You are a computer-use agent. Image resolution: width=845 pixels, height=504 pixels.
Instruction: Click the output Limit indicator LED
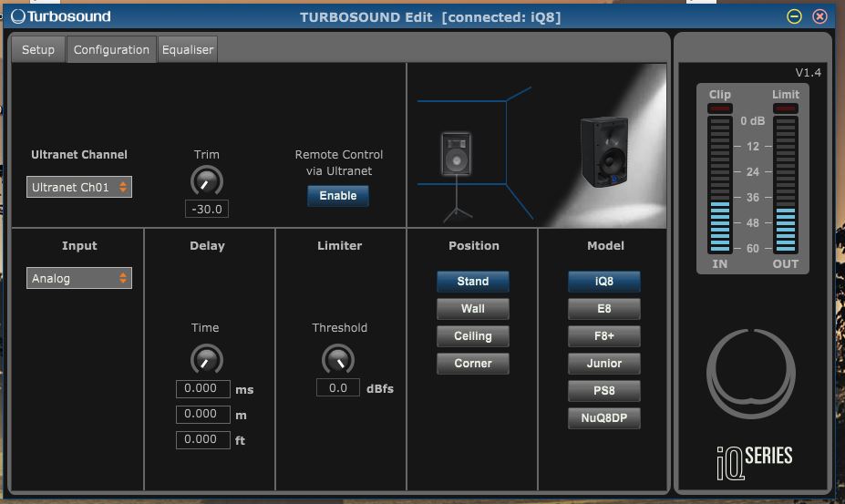pos(785,108)
